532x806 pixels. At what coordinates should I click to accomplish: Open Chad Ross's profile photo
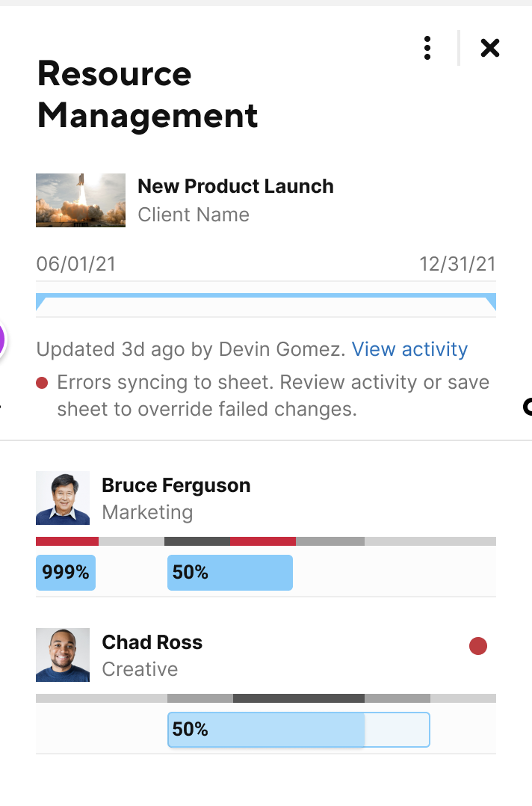(63, 655)
